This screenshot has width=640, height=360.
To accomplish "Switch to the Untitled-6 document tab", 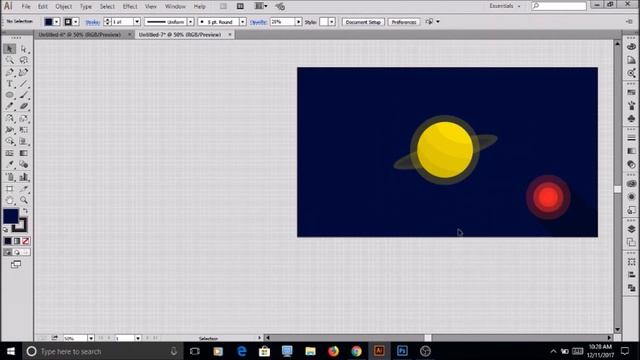I will (x=80, y=35).
